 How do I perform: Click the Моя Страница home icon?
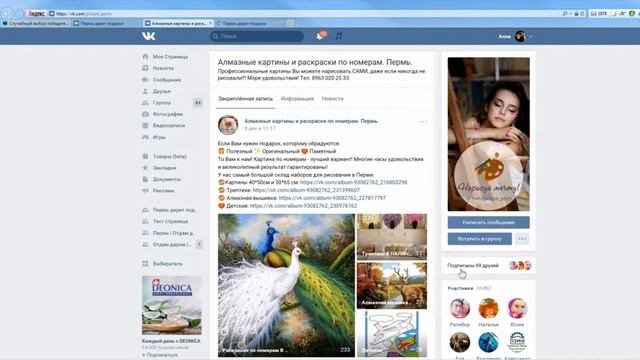coord(145,56)
